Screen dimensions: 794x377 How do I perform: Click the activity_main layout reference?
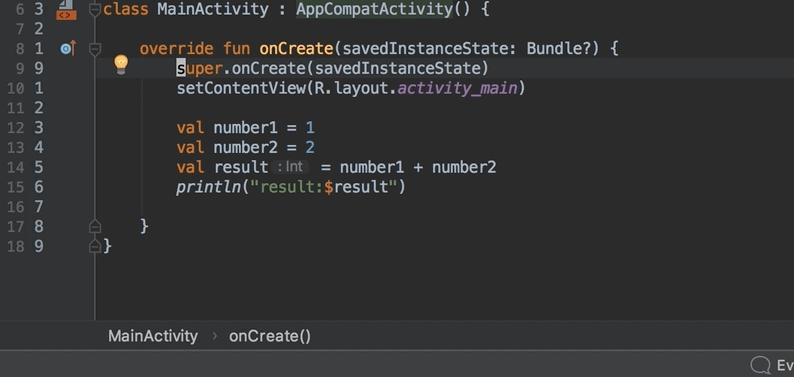pyautogui.click(x=457, y=88)
